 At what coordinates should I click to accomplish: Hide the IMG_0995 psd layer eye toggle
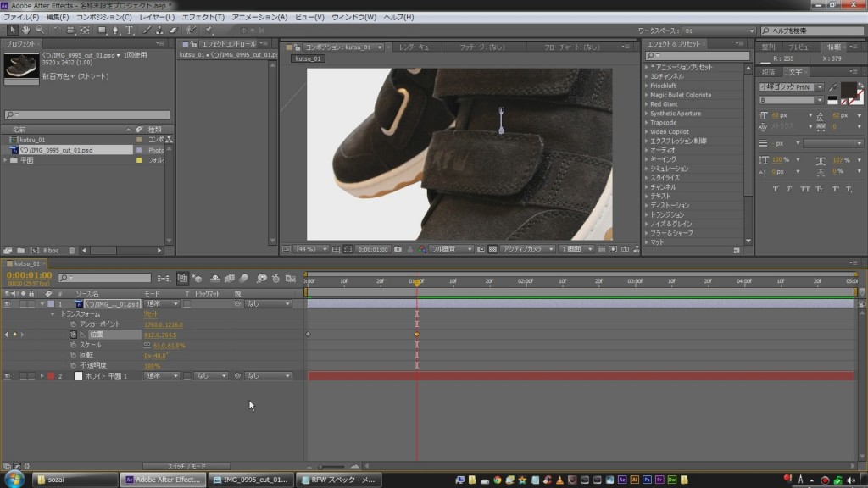click(x=7, y=304)
